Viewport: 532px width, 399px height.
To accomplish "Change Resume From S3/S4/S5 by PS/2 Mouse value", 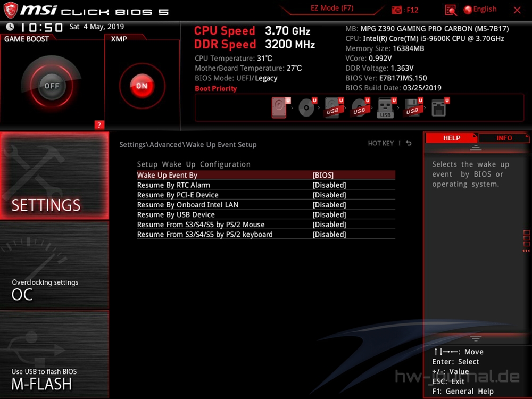I will (x=266, y=225).
